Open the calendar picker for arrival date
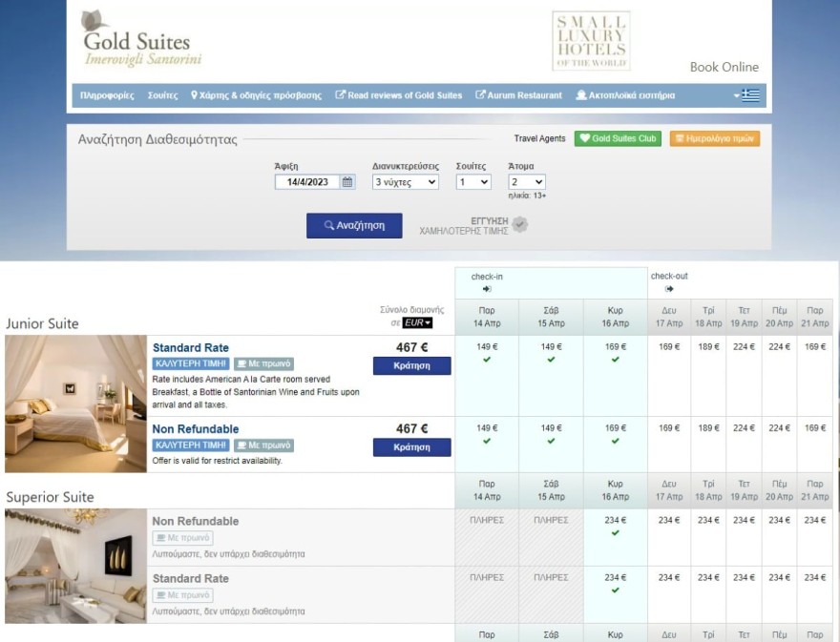The height and width of the screenshot is (642, 840). click(347, 182)
